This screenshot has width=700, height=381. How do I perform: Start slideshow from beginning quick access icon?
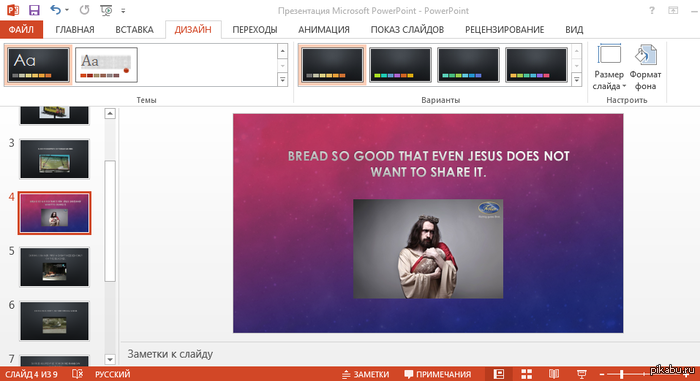(x=106, y=10)
